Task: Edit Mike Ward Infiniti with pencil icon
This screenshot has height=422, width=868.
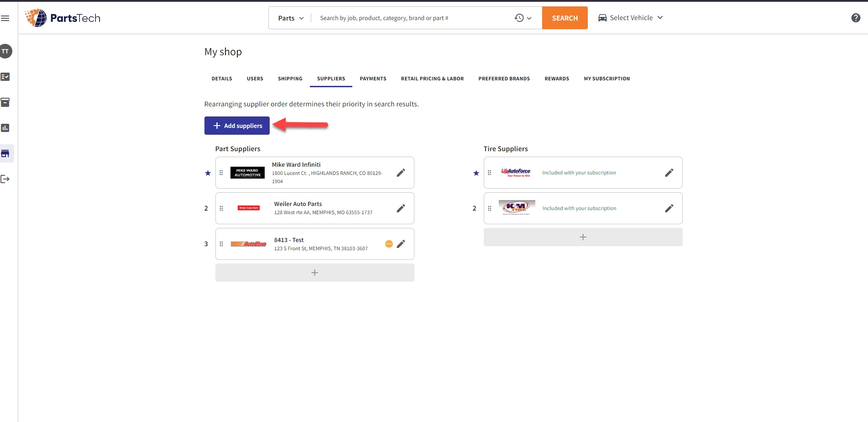Action: pos(401,173)
